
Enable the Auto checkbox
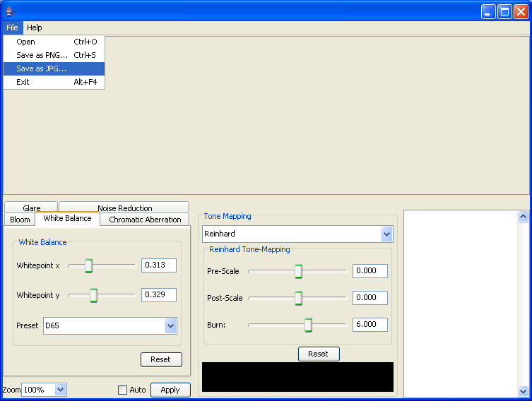pyautogui.click(x=122, y=390)
